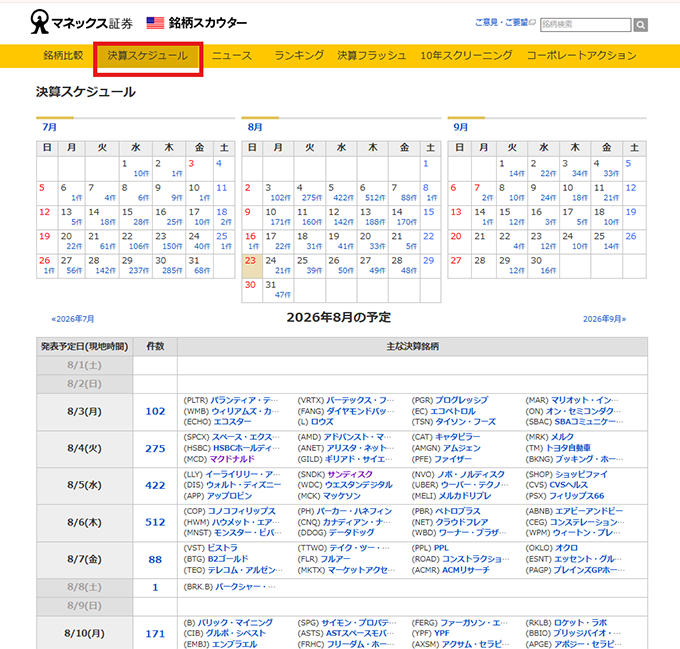Image resolution: width=680 pixels, height=649 pixels.
Task: Open クラウドフレア (NET) stock link
Action: 462,522
